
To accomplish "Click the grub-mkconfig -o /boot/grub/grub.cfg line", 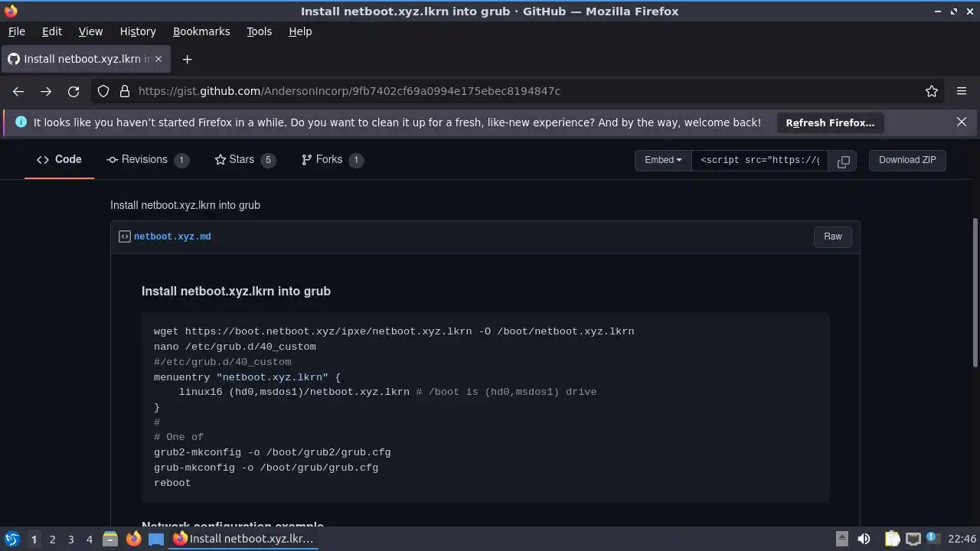I will coord(266,468).
